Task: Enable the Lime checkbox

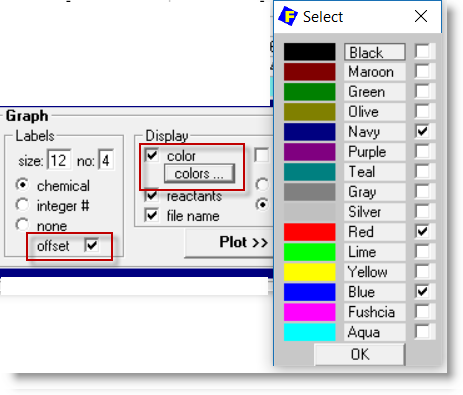Action: [423, 252]
